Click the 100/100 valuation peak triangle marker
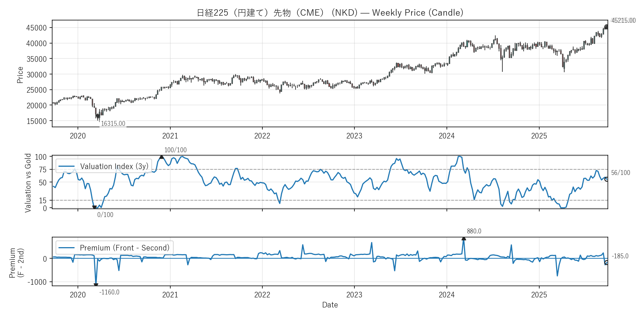The width and height of the screenshot is (644, 316). click(x=161, y=157)
